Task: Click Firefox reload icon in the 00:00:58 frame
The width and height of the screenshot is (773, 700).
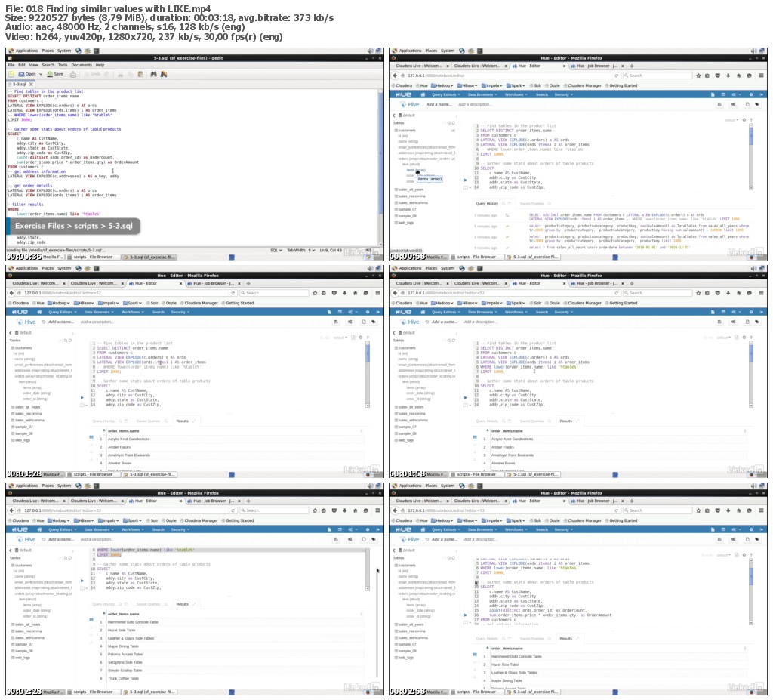Action: tap(616, 76)
